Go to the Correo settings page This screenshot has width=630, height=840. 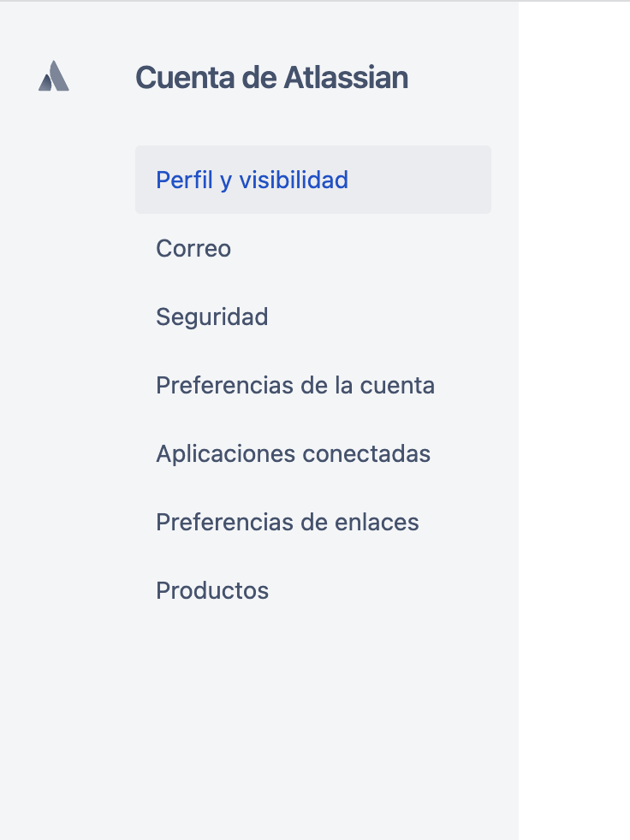[x=193, y=249]
